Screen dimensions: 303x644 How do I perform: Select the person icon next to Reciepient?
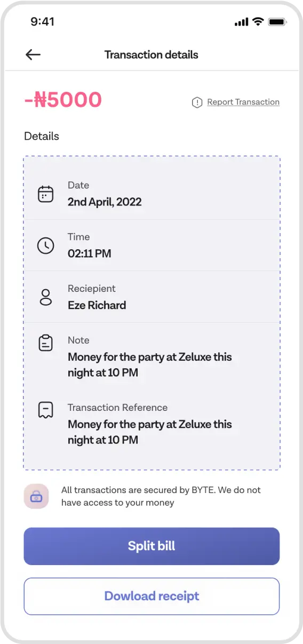46,297
